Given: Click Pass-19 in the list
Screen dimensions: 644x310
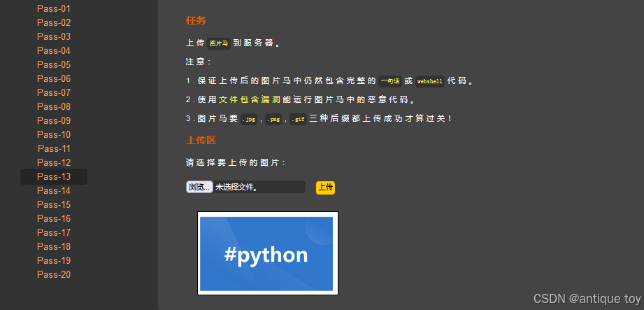Looking at the screenshot, I should pos(54,260).
